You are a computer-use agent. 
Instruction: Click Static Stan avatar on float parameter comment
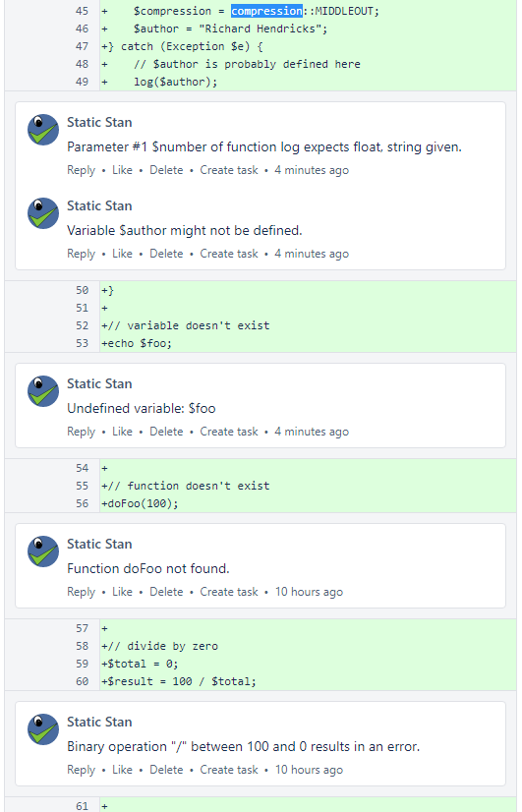tap(43, 130)
